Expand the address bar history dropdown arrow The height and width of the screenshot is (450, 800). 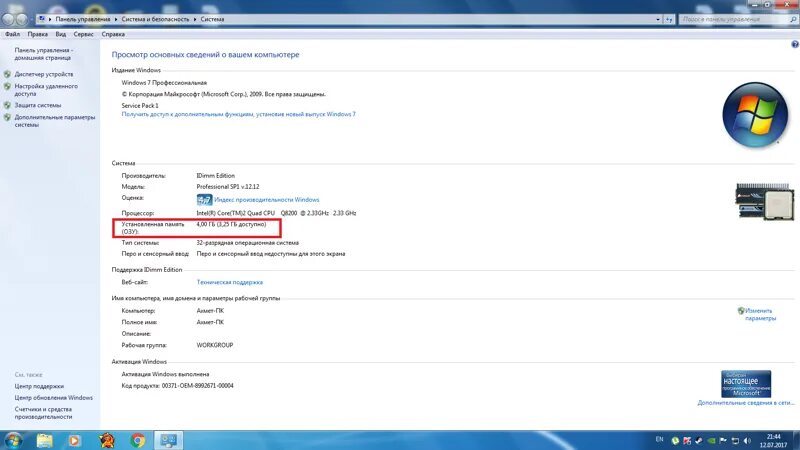pos(658,19)
